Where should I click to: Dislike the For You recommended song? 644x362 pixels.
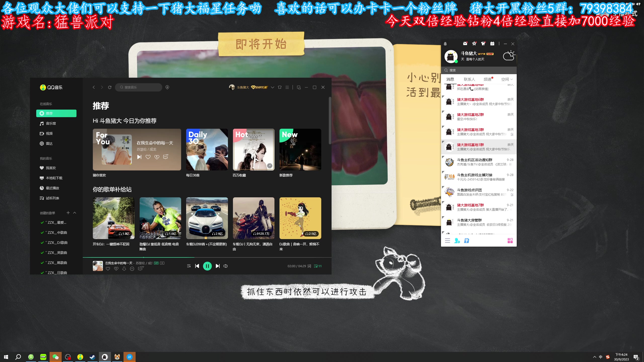pyautogui.click(x=157, y=157)
